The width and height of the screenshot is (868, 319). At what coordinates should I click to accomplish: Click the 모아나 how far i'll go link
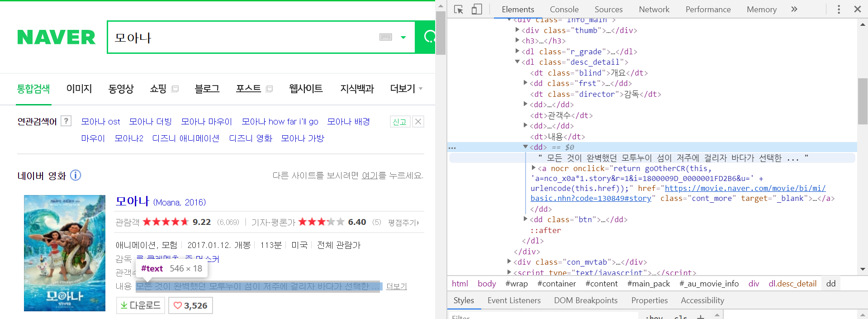click(x=280, y=121)
